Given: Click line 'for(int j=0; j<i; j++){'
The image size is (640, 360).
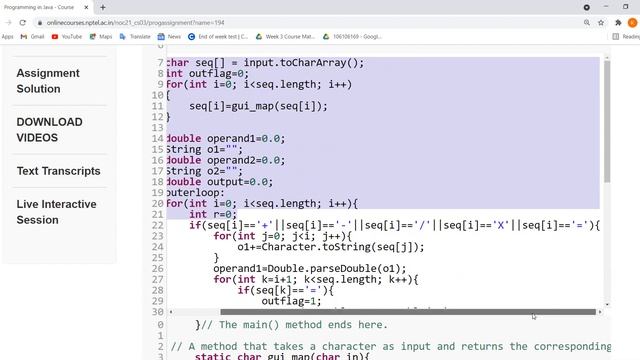Looking at the screenshot, I should point(282,236).
